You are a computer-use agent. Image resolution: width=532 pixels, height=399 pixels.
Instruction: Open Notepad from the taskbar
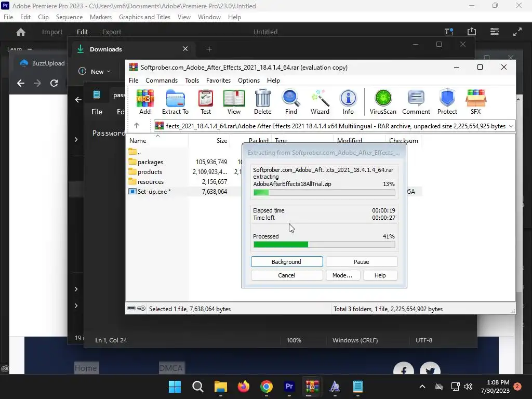point(358,387)
